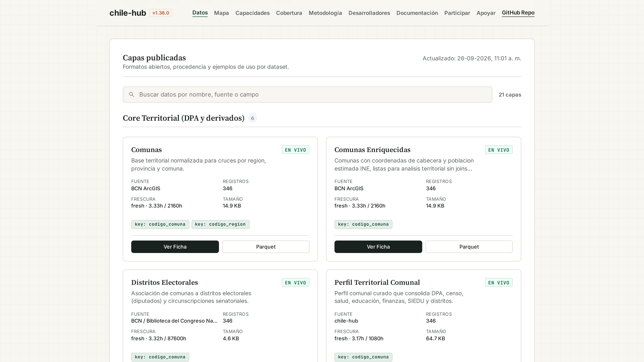Click EN VIVO badge on Perfil Territorial Comunal

click(x=499, y=283)
